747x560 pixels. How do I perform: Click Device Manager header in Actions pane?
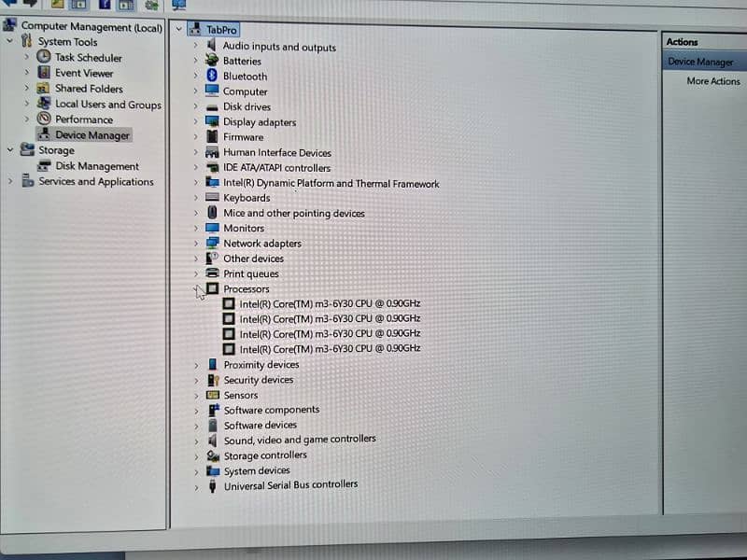click(700, 62)
